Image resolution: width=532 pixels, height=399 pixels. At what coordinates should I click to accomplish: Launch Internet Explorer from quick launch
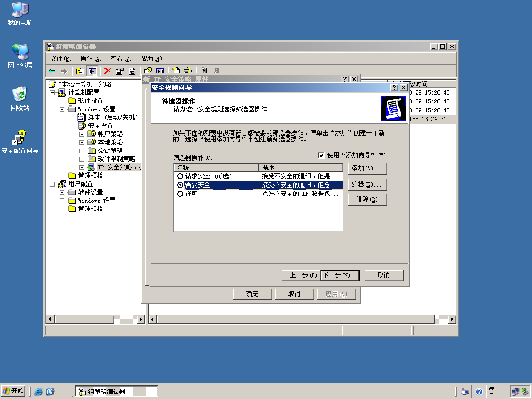click(x=38, y=392)
